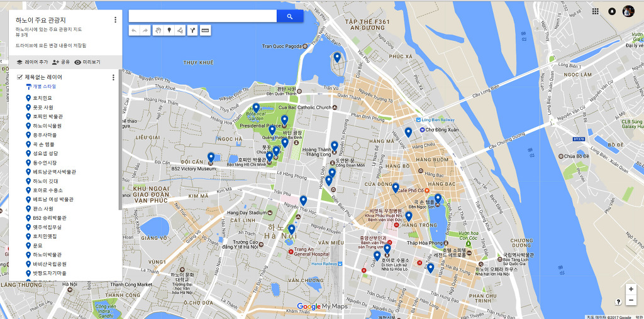Select the Draw a line tool

[x=180, y=30]
